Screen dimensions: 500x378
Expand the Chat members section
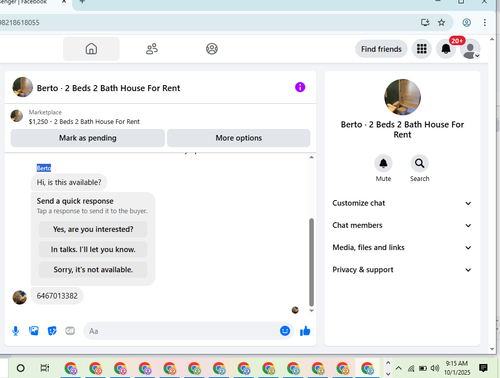402,225
